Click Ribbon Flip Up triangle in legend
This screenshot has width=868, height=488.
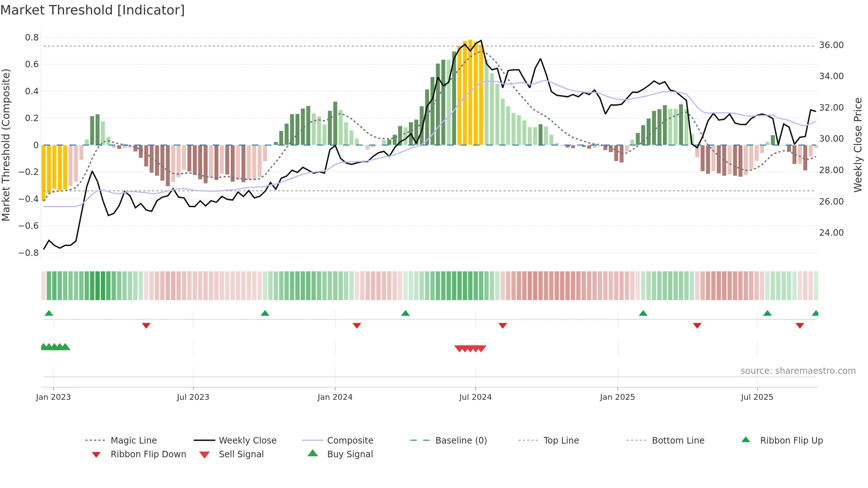click(745, 440)
